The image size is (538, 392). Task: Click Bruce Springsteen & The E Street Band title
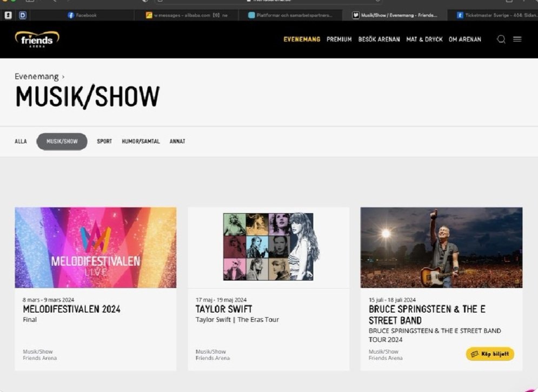coord(427,315)
